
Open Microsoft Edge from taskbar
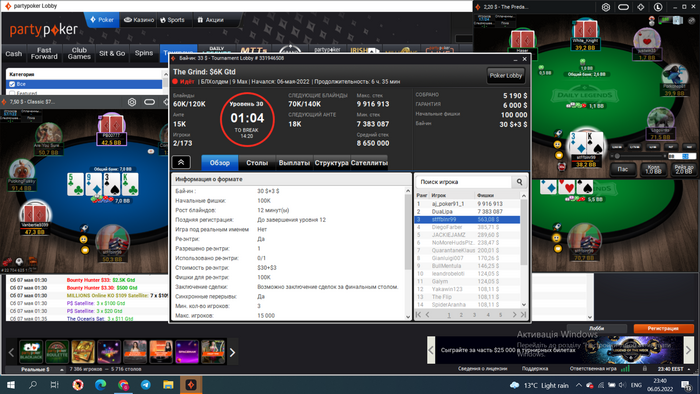(100, 385)
